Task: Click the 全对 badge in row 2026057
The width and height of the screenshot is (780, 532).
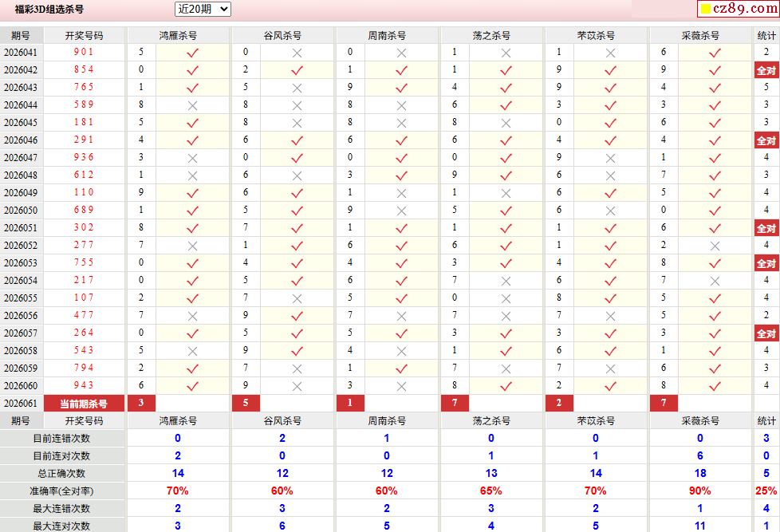Action: tap(766, 333)
